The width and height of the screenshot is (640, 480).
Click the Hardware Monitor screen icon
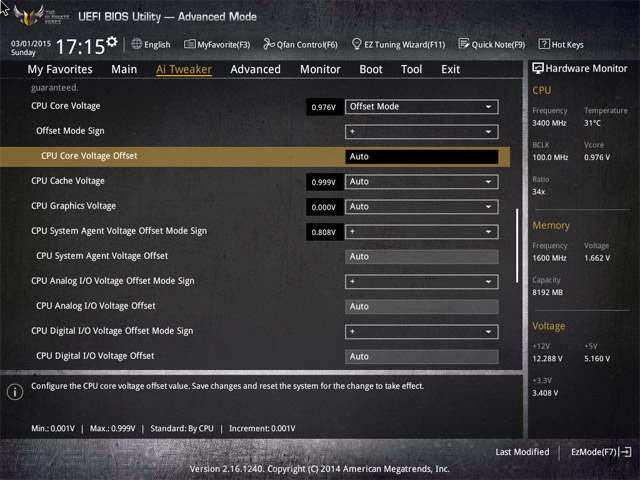tap(538, 68)
